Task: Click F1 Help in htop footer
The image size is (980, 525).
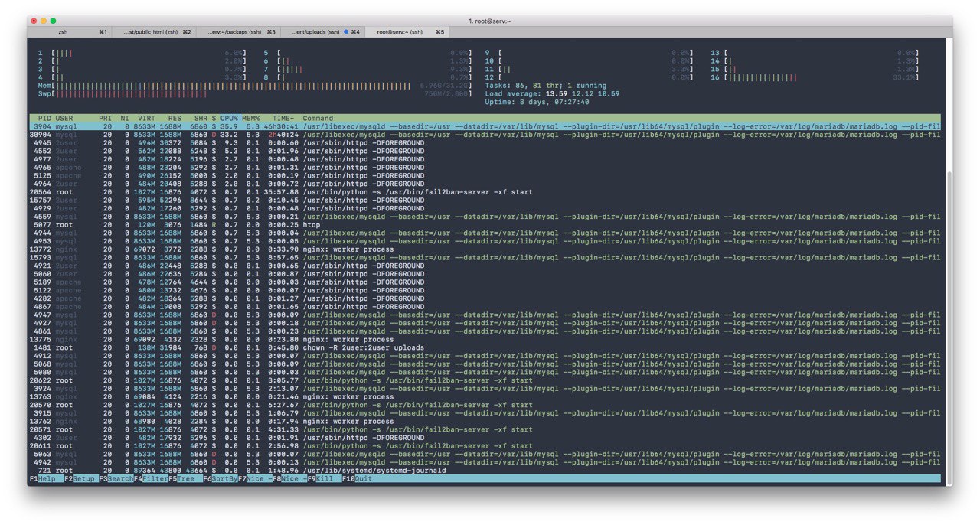Action: [x=47, y=478]
